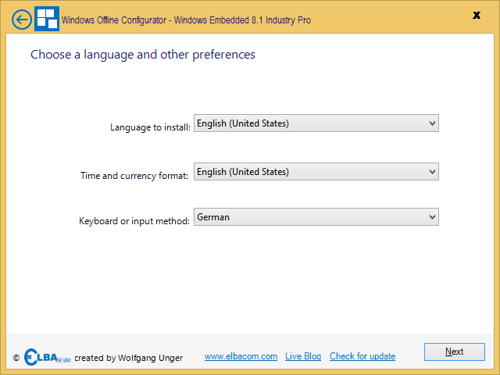Click the 'Keyboard or input method:' label
This screenshot has width=500, height=375.
click(134, 221)
